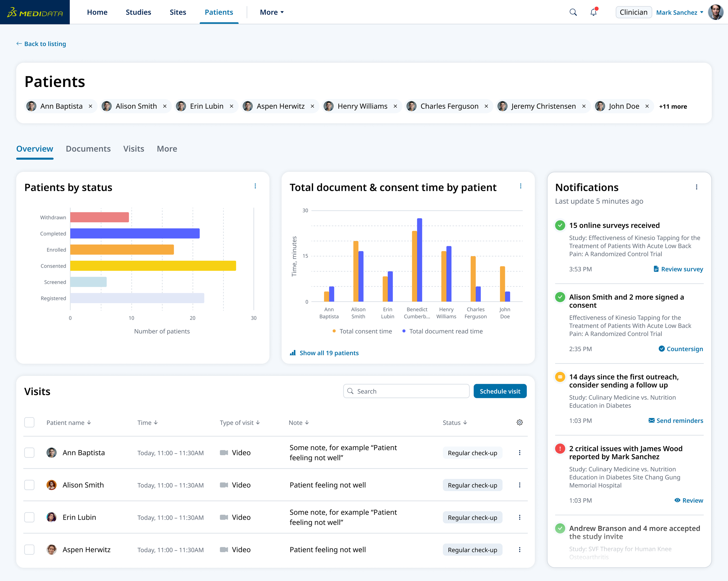Viewport: 728px width, 581px height.
Task: Follow the Back to listing link
Action: pyautogui.click(x=41, y=44)
